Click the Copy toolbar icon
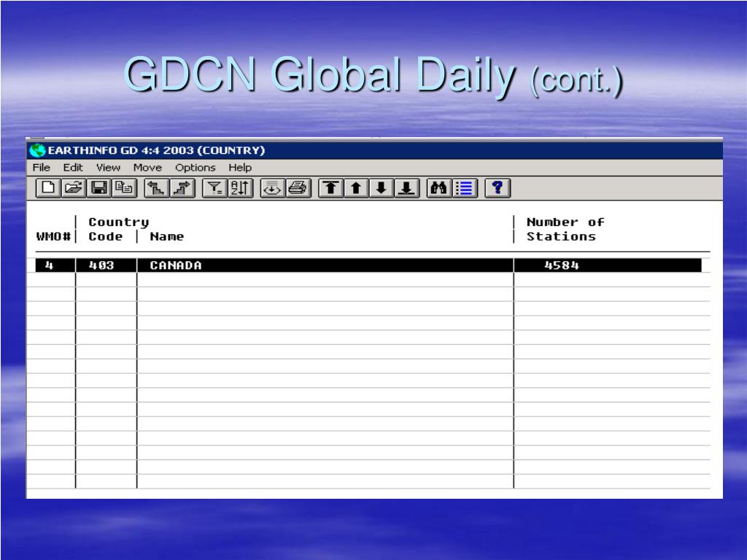This screenshot has height=560, width=747. pos(124,187)
